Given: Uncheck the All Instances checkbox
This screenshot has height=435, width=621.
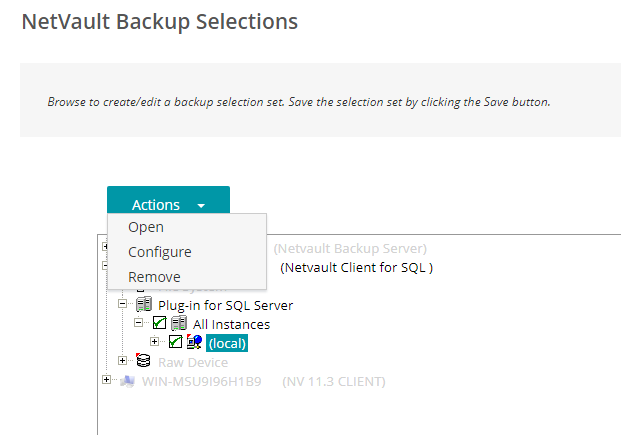Looking at the screenshot, I should click(160, 323).
